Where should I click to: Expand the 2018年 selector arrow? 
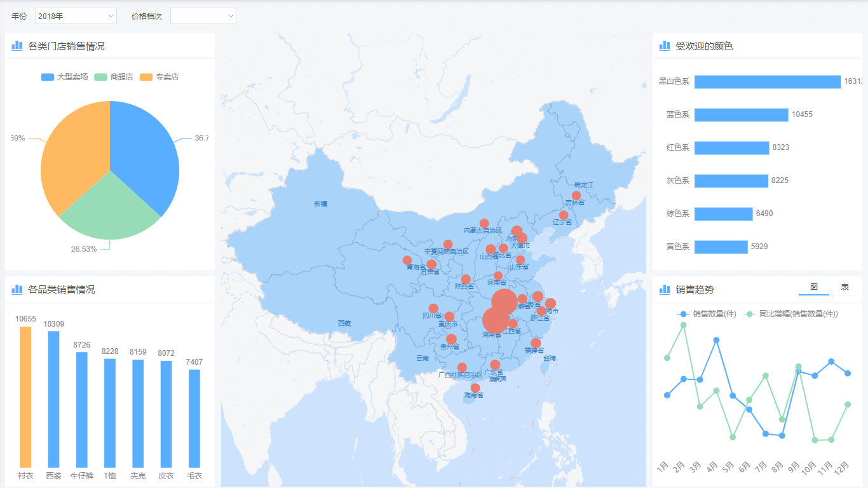(112, 15)
